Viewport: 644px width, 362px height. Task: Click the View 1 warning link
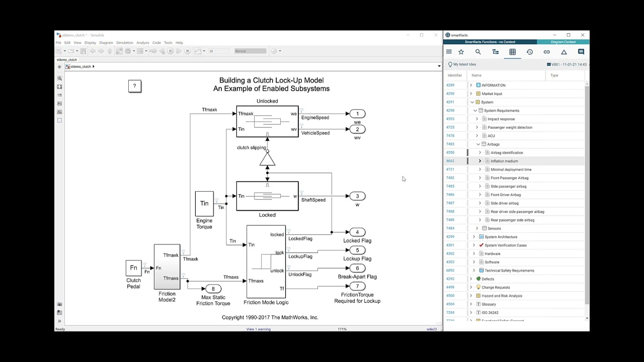[x=258, y=329]
